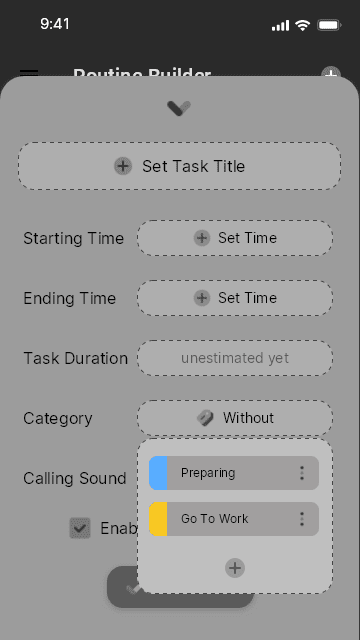
Task: Open the hamburger menu icon
Action: pyautogui.click(x=29, y=73)
